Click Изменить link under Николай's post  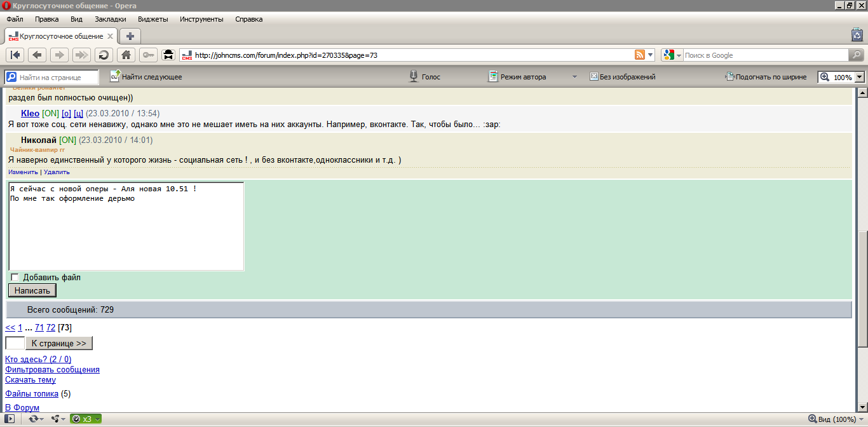tap(23, 172)
